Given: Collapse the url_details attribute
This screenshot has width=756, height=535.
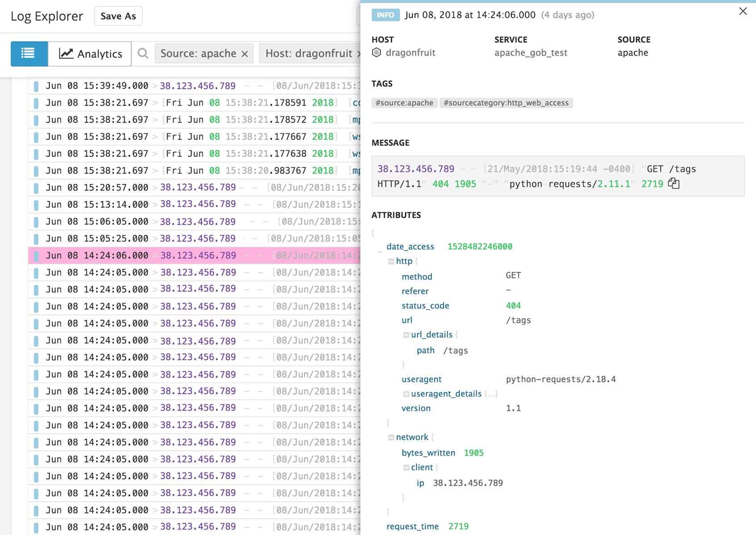Looking at the screenshot, I should [x=406, y=335].
